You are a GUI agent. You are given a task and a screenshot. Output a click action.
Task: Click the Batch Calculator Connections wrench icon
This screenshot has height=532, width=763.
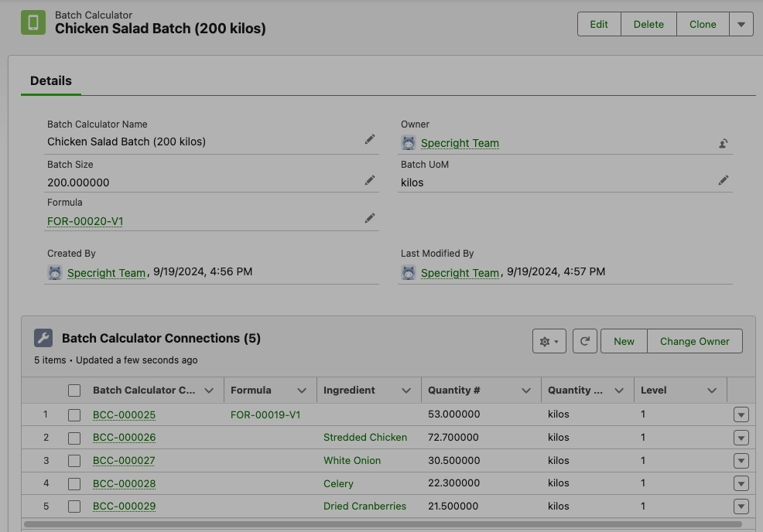pos(43,338)
